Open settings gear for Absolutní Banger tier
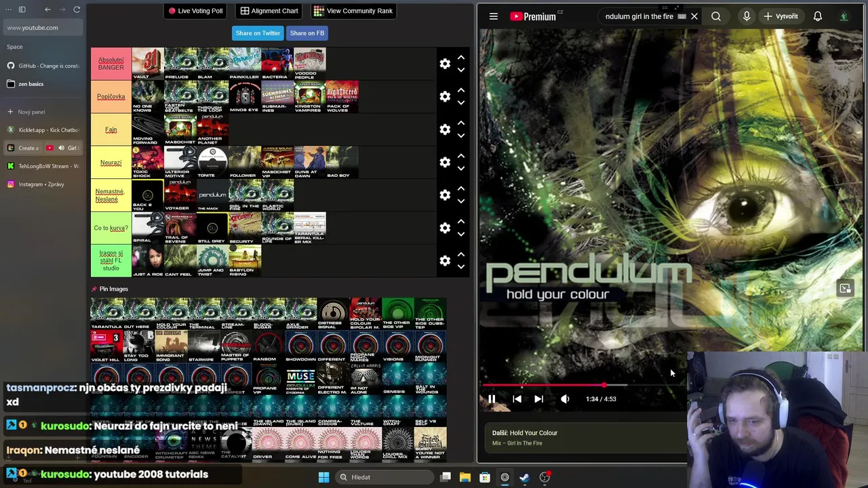This screenshot has width=868, height=488. 445,64
